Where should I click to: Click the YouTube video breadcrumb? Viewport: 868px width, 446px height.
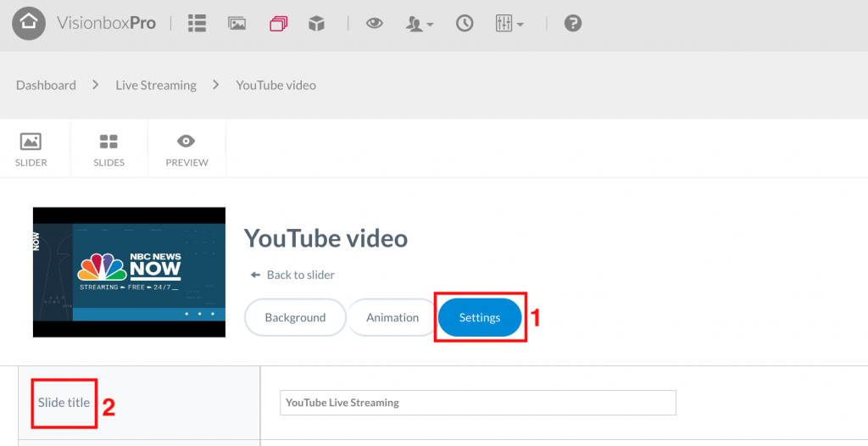coord(275,86)
